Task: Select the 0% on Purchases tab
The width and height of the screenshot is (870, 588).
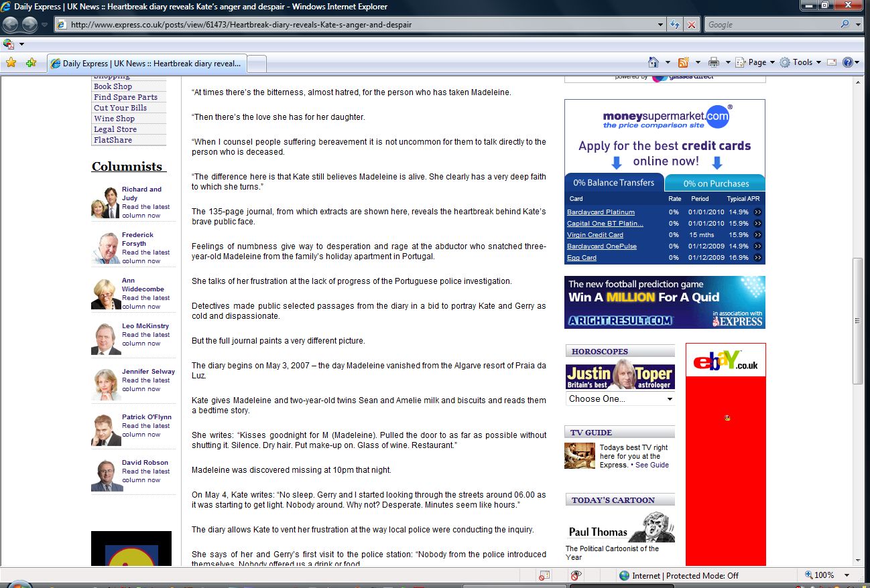Action: [716, 183]
